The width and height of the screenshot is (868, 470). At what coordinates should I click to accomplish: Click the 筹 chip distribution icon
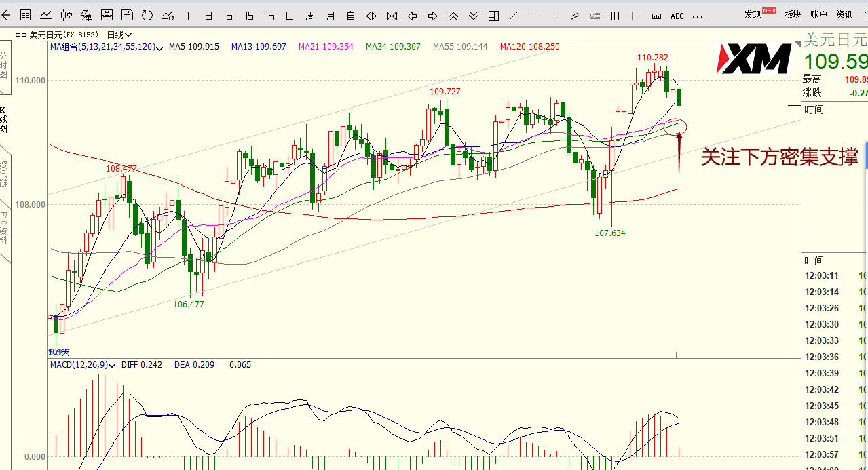coord(87,15)
